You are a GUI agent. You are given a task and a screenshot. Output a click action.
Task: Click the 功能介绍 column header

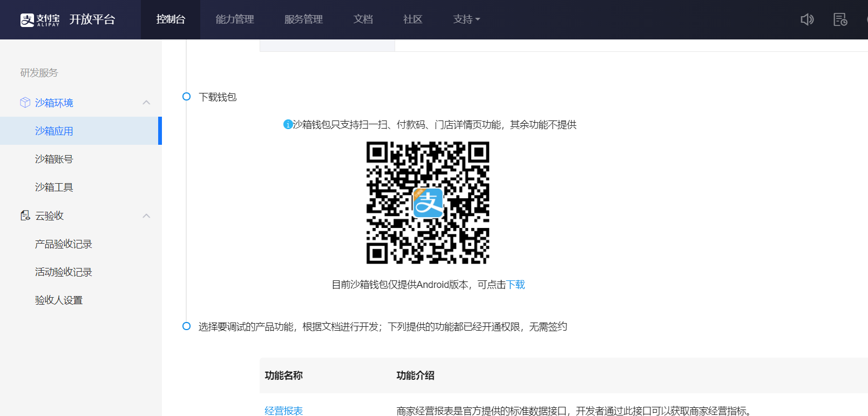click(415, 375)
